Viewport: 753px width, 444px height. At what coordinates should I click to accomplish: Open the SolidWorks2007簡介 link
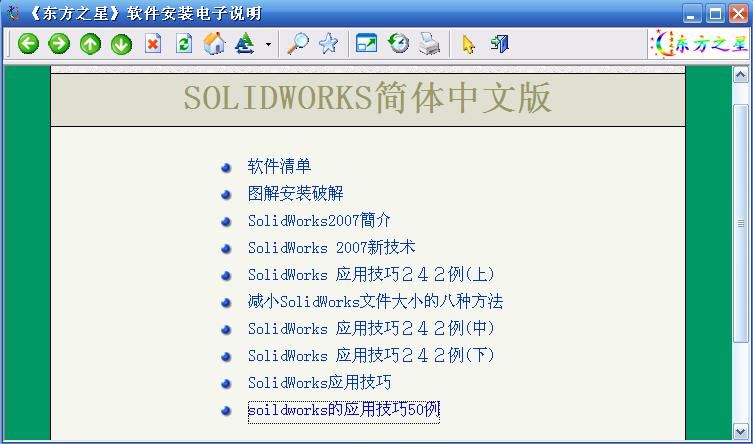(x=319, y=221)
